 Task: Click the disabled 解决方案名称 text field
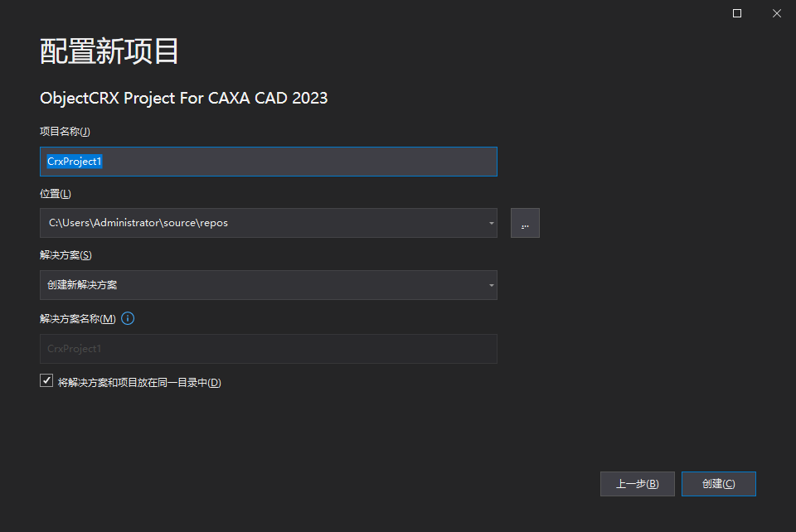268,349
